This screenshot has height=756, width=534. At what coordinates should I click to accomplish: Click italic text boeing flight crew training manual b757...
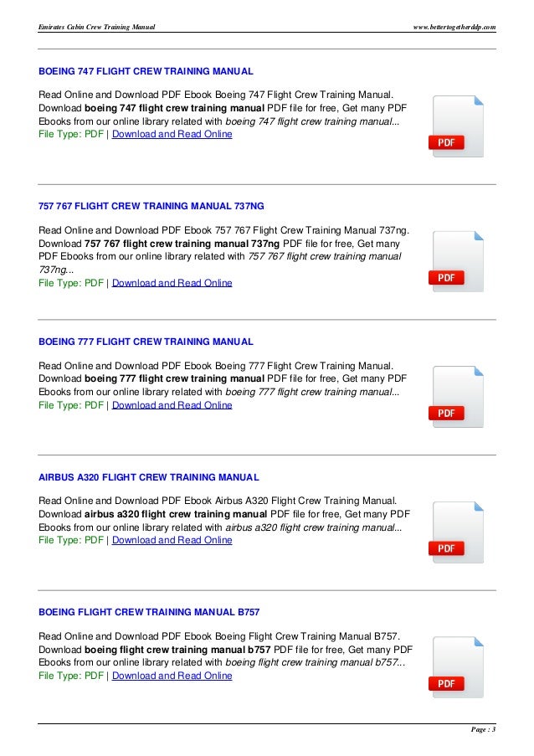tap(316, 662)
